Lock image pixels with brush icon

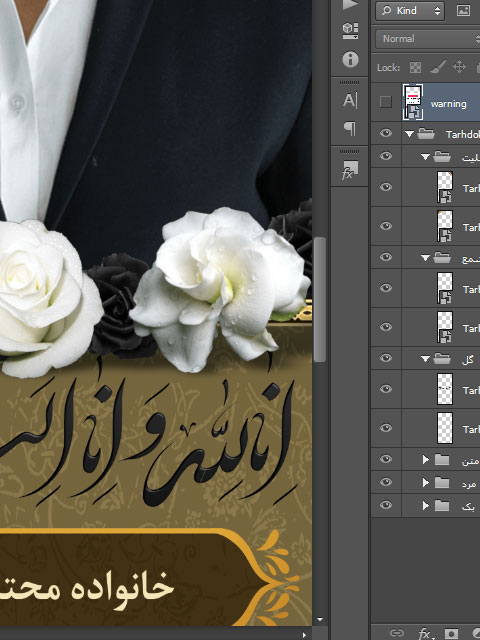point(438,67)
